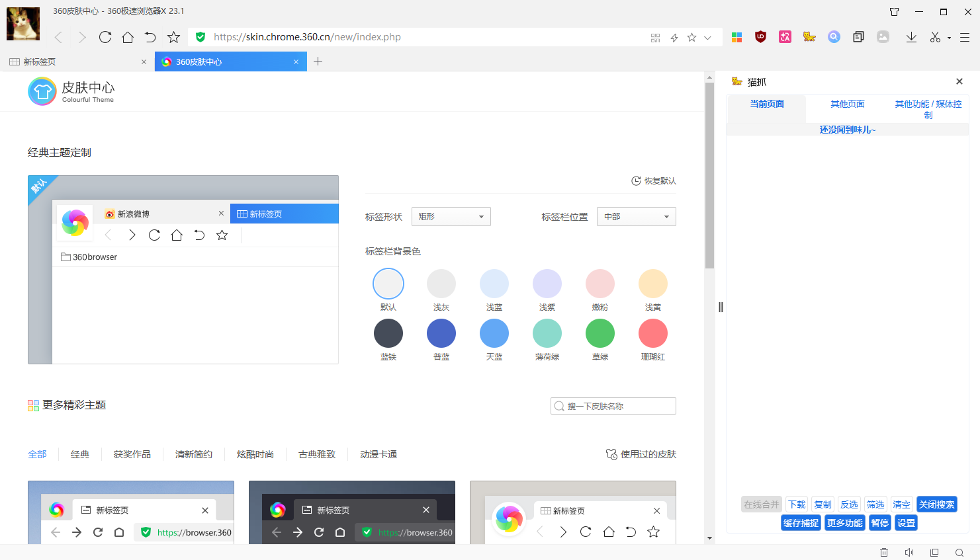This screenshot has height=560, width=980.
Task: Expand the scissors tool dropdown arrow
Action: coord(948,37)
